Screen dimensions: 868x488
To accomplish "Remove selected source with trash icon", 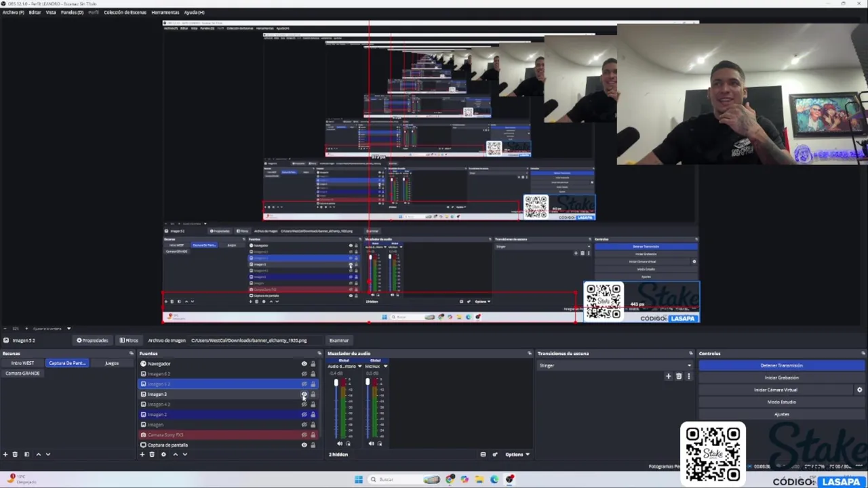I will pos(152,454).
